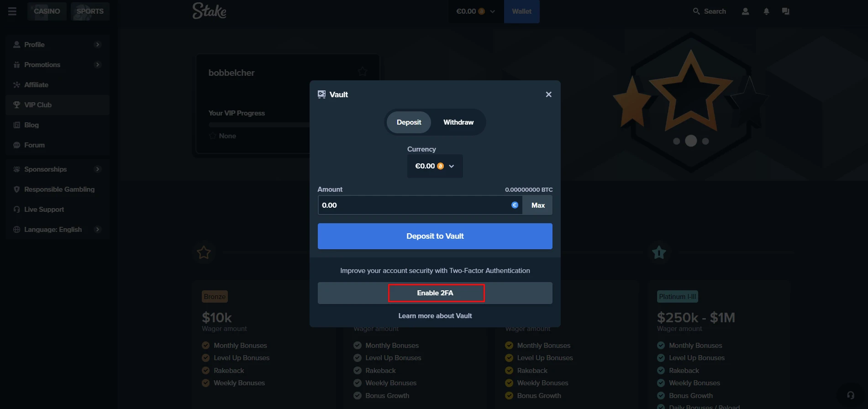Click the Bronze star milestone icon

click(204, 252)
